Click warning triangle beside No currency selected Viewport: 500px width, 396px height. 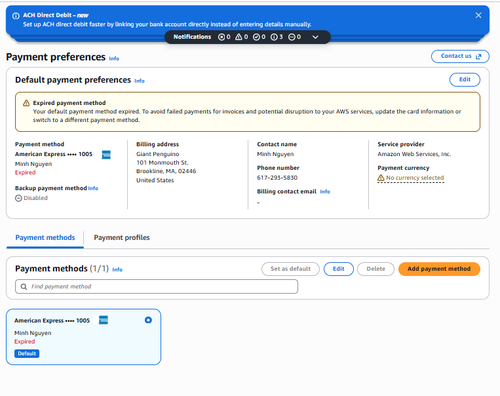point(381,178)
